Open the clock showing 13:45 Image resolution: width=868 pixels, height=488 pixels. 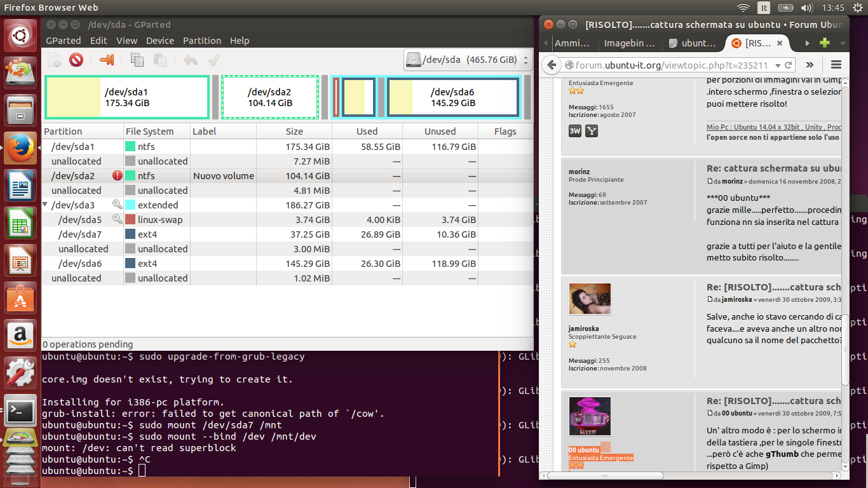click(832, 8)
